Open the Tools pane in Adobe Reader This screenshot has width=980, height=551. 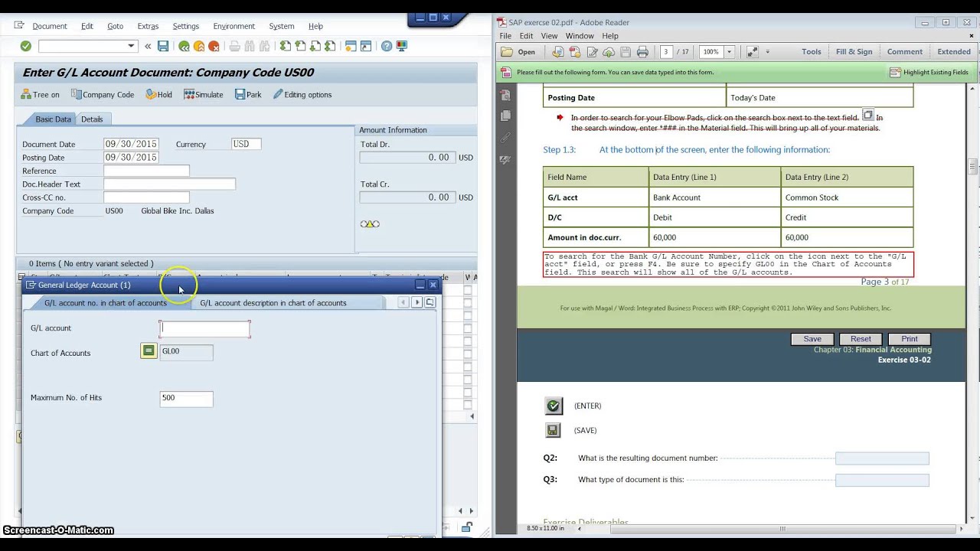(x=812, y=52)
